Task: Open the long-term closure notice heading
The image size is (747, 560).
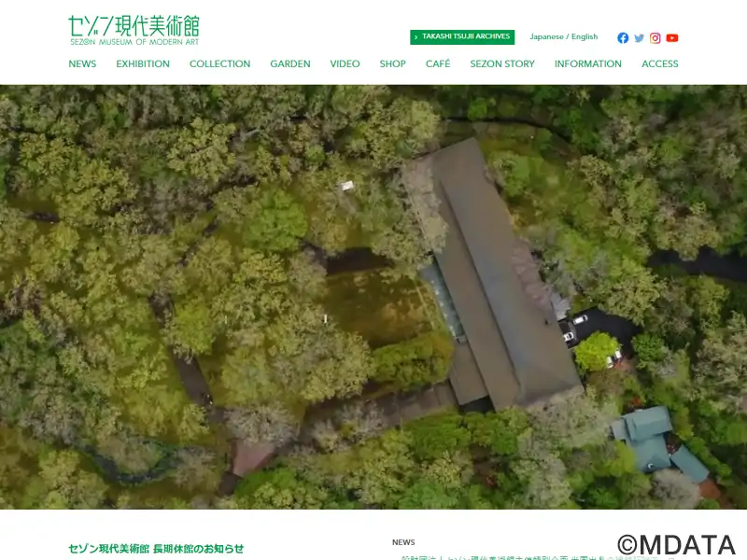Action: (x=156, y=549)
